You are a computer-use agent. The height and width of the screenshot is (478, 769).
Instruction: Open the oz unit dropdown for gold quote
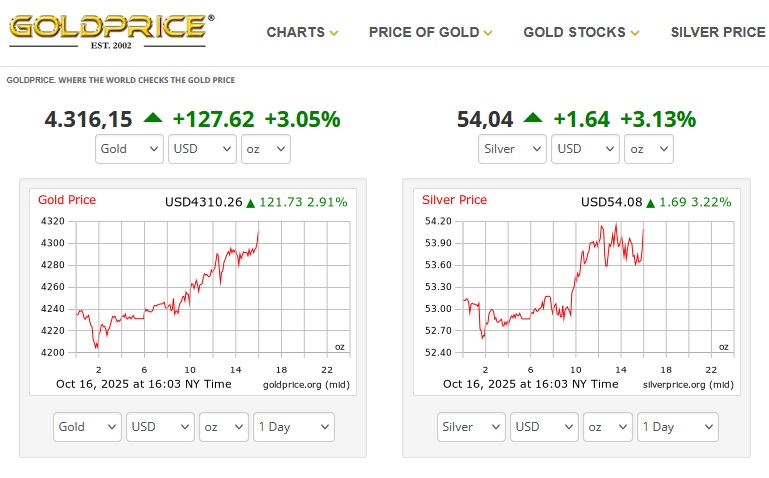coord(265,149)
